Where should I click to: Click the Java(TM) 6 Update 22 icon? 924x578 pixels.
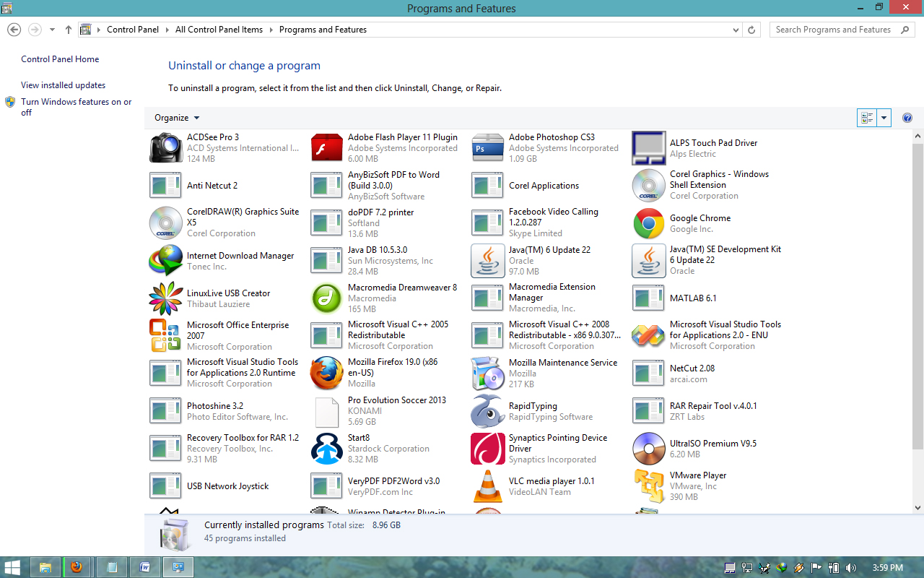tap(488, 260)
